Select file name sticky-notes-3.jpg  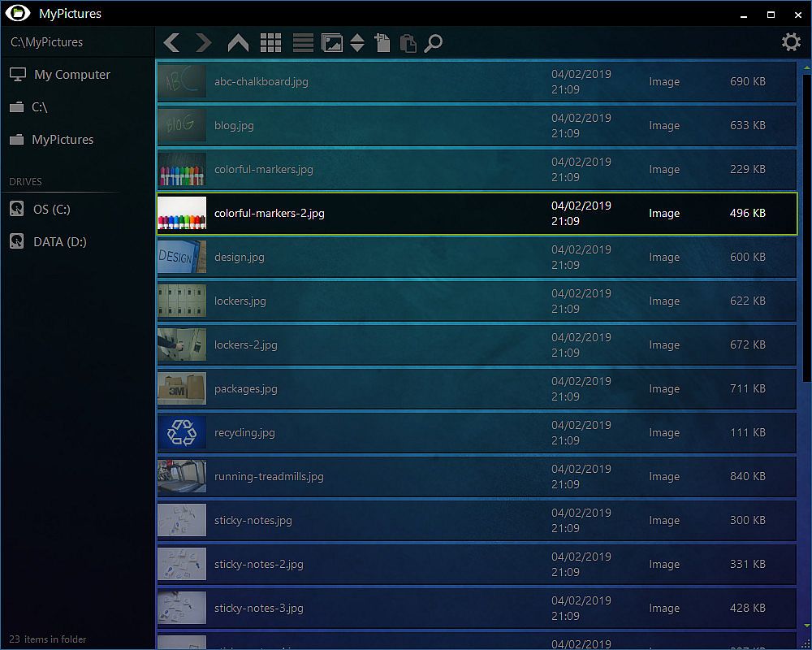259,608
